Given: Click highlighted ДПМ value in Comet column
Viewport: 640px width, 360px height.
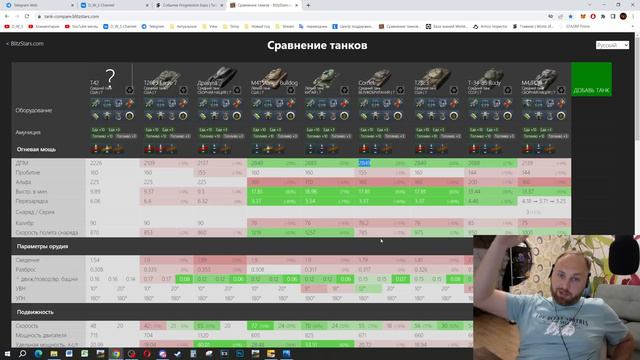Looking at the screenshot, I should pyautogui.click(x=364, y=163).
